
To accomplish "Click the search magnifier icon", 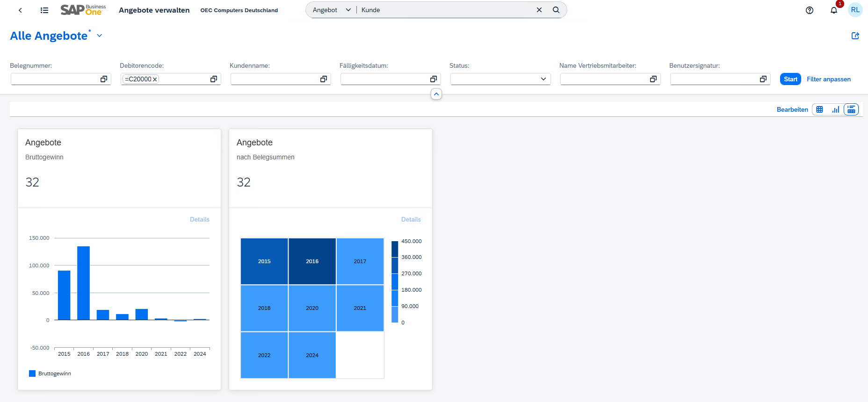I will [556, 10].
